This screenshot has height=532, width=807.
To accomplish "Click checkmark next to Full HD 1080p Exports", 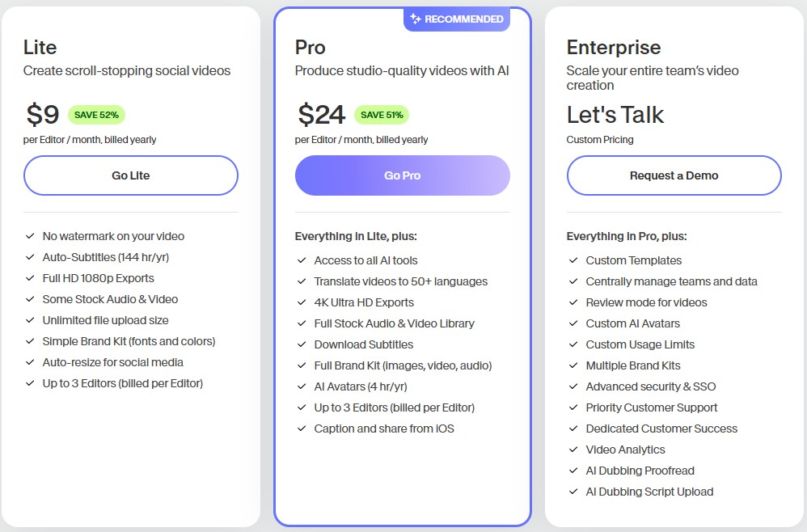I will (x=30, y=278).
